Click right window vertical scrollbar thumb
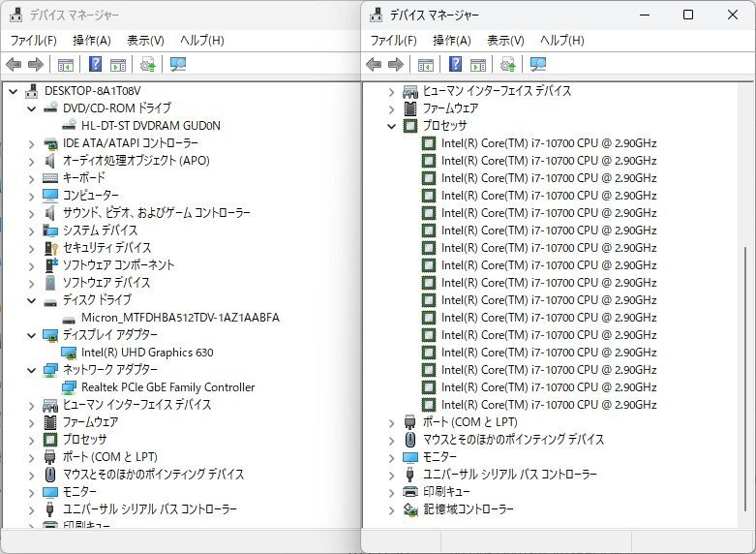This screenshot has height=554, width=756. 745,379
